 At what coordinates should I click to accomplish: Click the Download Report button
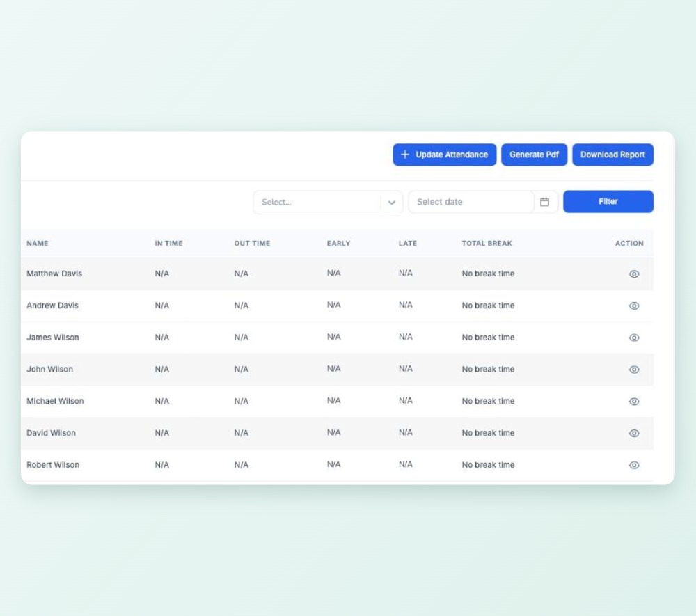pos(612,155)
